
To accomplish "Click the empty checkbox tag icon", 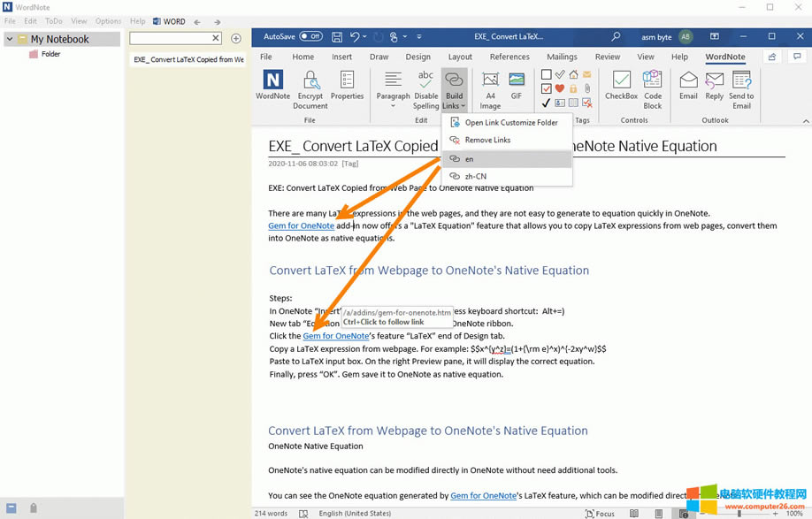I will (x=547, y=75).
